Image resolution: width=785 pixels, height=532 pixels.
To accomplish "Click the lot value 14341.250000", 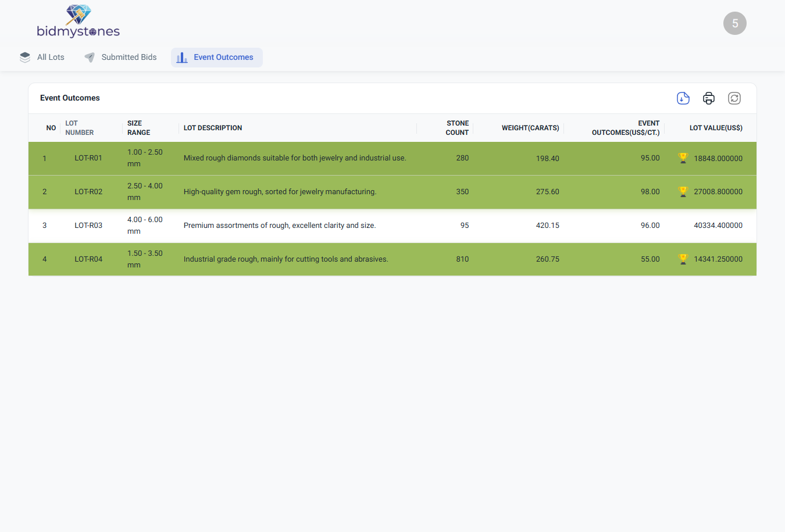I will coord(718,259).
